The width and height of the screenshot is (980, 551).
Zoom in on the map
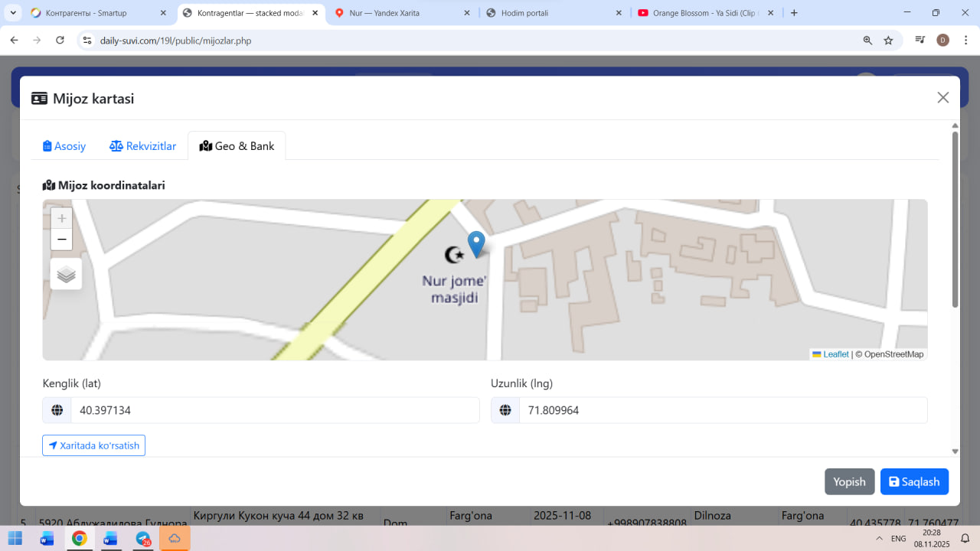click(62, 218)
